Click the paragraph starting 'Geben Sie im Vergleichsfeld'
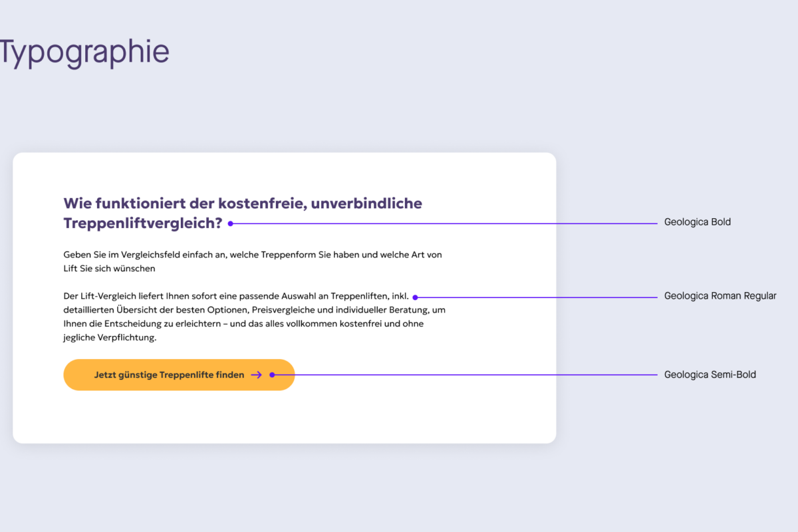 click(253, 261)
